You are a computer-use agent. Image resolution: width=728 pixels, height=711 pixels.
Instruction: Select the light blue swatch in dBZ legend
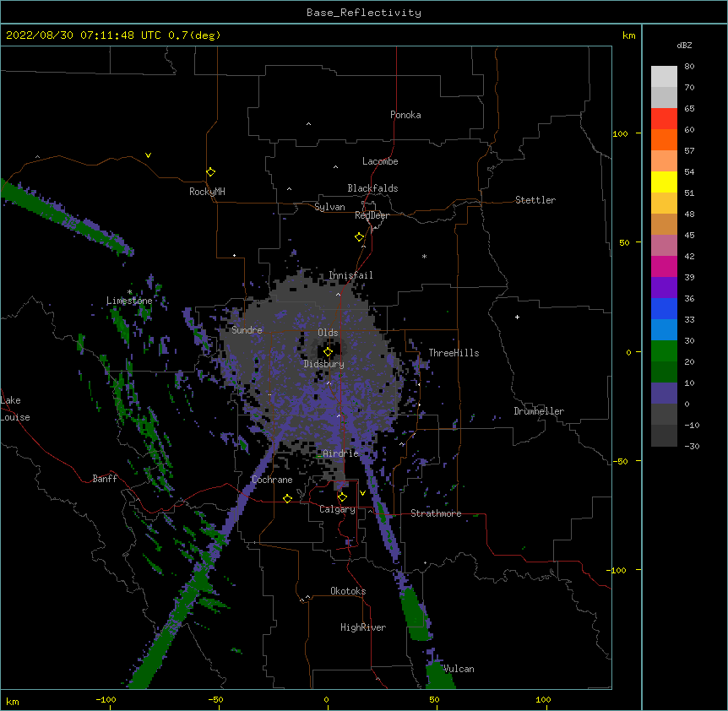664,329
